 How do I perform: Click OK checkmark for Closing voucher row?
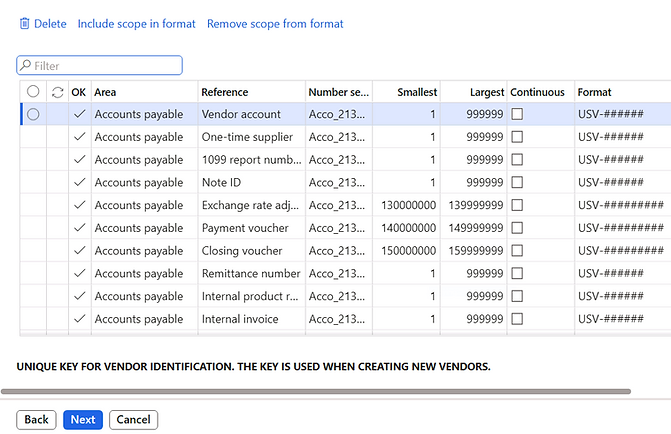click(x=79, y=251)
